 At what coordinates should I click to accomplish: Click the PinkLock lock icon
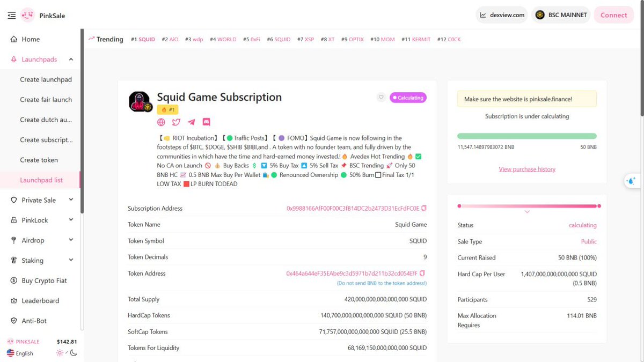click(x=14, y=220)
